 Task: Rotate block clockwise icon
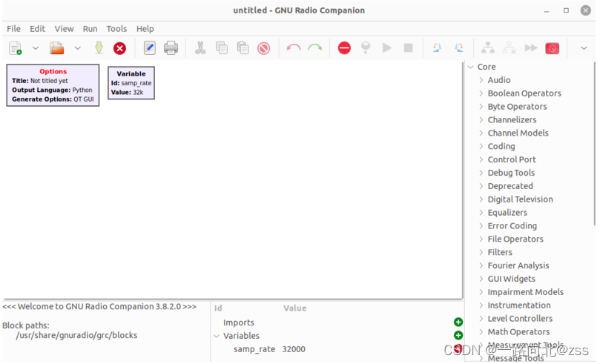[x=459, y=47]
